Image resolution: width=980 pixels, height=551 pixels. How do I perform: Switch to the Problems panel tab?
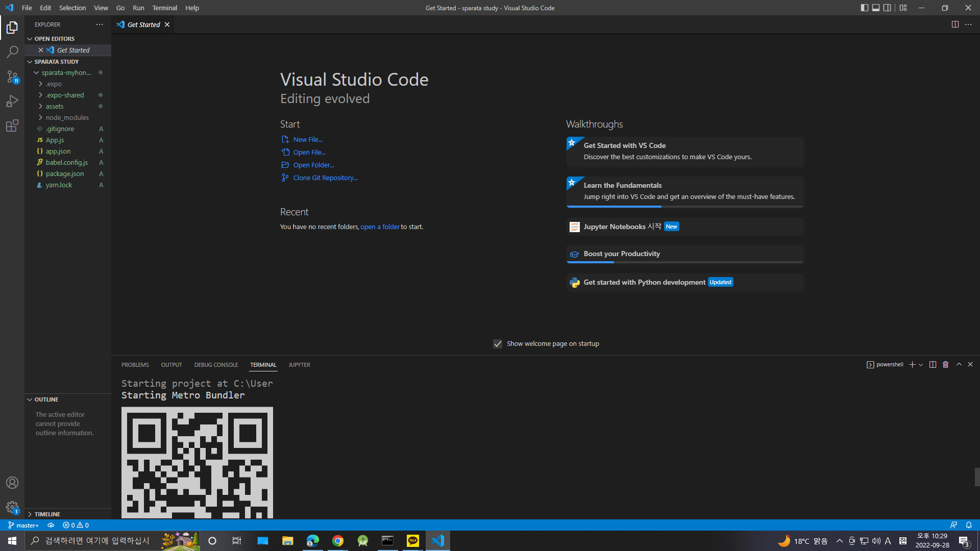click(x=135, y=365)
